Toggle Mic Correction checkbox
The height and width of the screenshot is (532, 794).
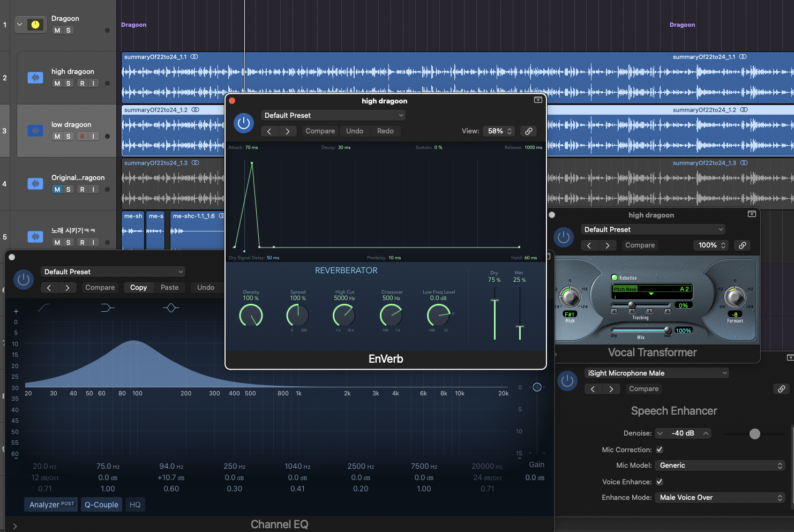click(x=660, y=449)
